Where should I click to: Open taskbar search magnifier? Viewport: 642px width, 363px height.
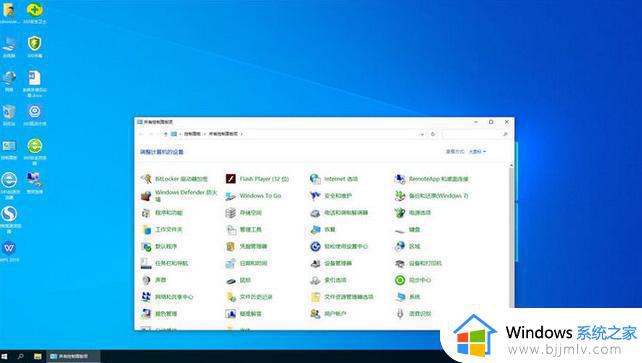coord(20,356)
